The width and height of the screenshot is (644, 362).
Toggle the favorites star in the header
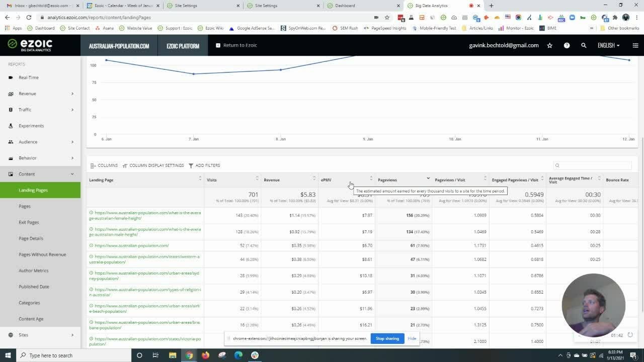point(549,45)
